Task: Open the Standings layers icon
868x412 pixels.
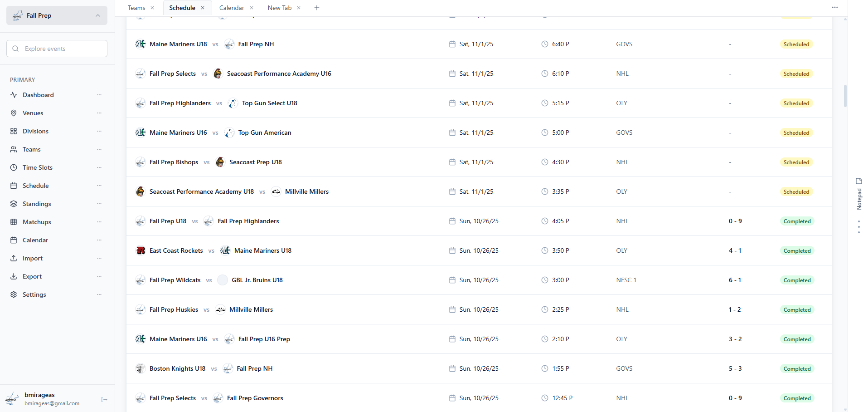Action: [x=14, y=204]
